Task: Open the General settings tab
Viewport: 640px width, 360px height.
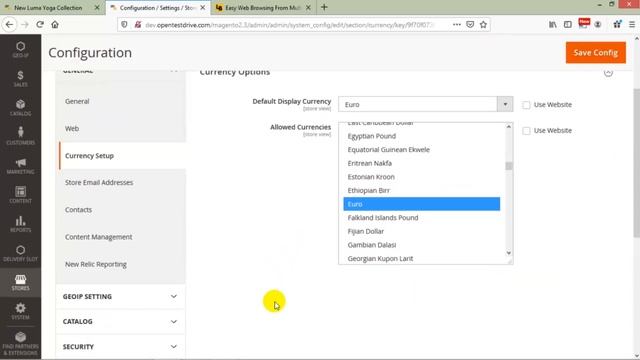Action: click(77, 101)
